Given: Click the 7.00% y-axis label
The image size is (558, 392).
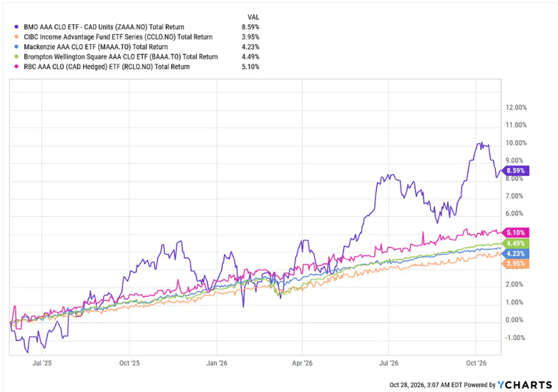Looking at the screenshot, I should (514, 196).
